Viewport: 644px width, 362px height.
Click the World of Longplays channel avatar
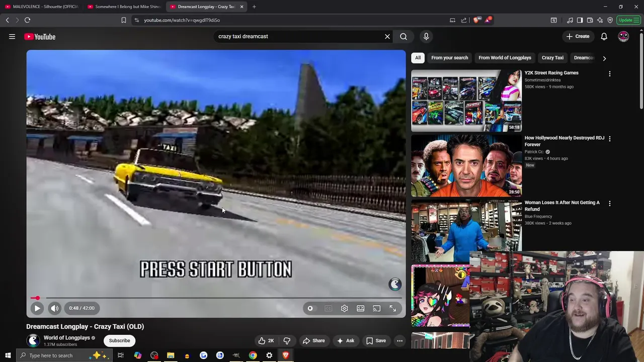[33, 341]
